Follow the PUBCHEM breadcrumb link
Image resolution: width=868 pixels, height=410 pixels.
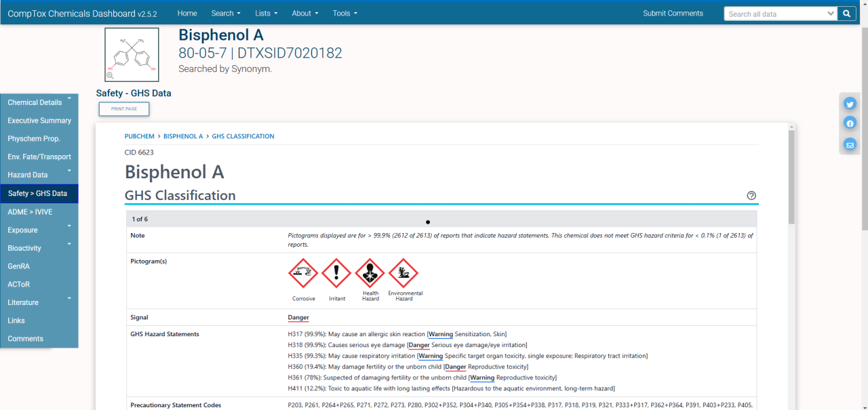[x=139, y=136]
